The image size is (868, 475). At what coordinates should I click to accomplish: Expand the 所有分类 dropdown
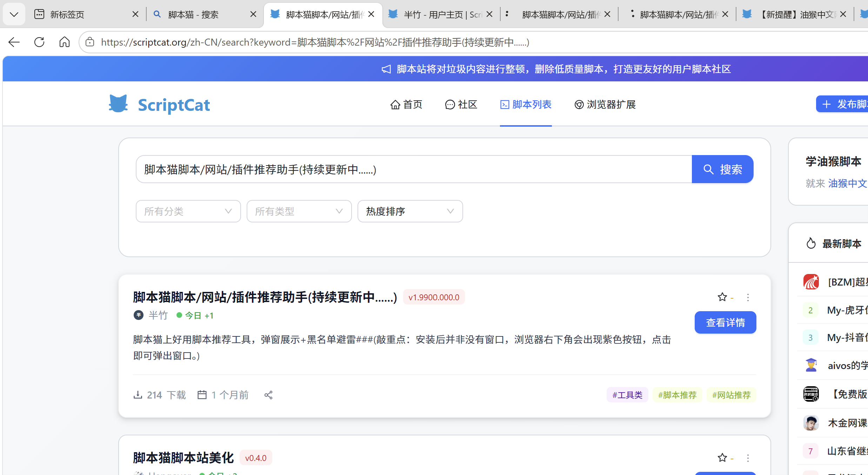coord(188,211)
